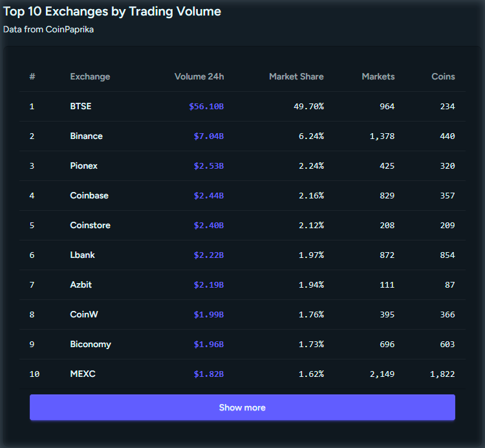The height and width of the screenshot is (448, 485).
Task: Click the Market Share column header
Action: pos(296,76)
